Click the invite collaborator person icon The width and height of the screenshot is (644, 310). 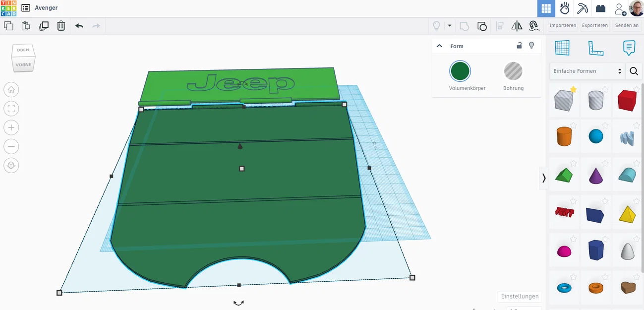(x=620, y=9)
